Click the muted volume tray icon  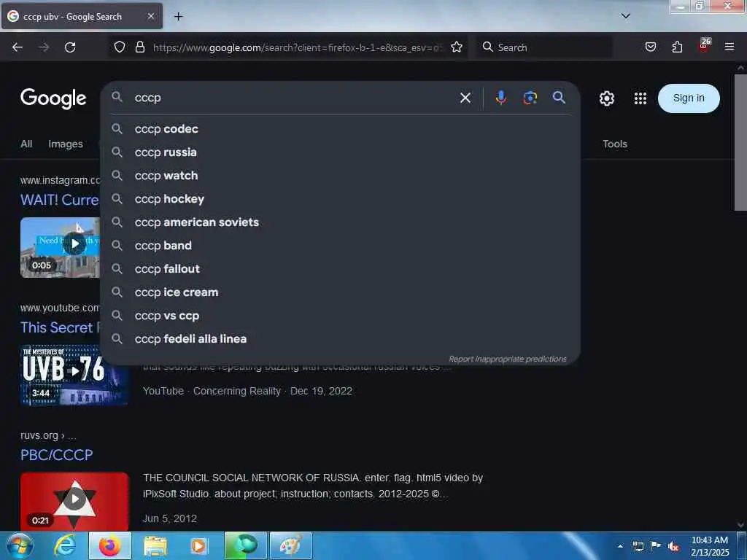(x=673, y=546)
